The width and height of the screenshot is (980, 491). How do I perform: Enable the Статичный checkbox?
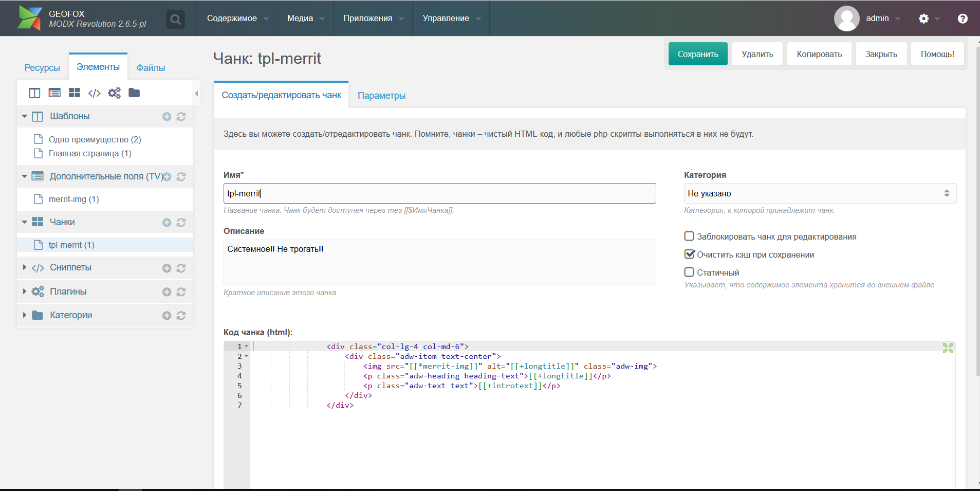pyautogui.click(x=689, y=272)
